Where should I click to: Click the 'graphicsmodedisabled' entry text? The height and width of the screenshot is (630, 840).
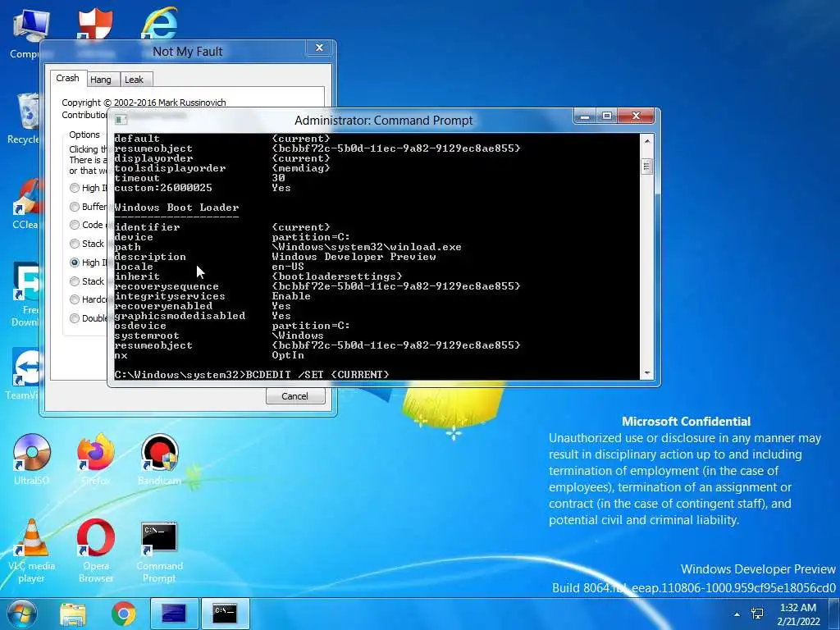pos(180,316)
